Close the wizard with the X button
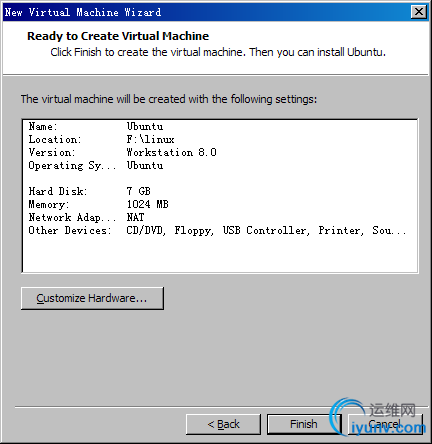The image size is (432, 444). (419, 12)
